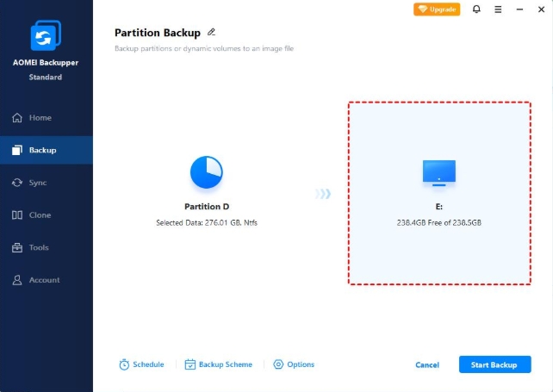
Task: Open the hamburger menu in title bar
Action: click(498, 9)
